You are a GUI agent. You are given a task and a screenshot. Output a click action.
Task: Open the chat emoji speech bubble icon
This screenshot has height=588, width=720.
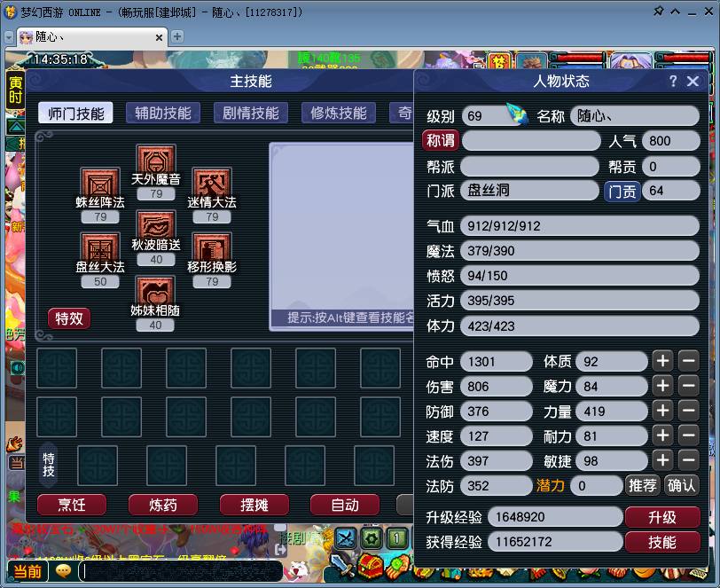pyautogui.click(x=63, y=570)
